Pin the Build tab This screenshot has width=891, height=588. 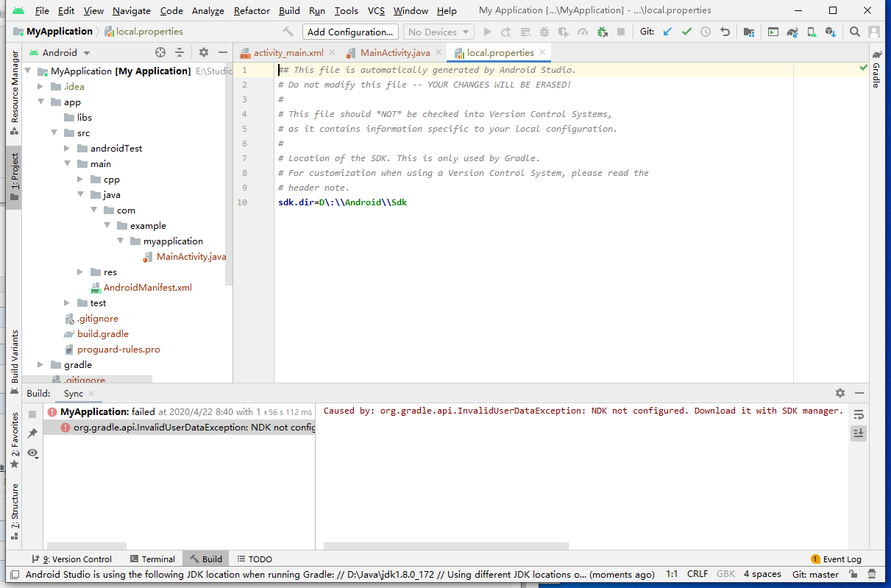pos(32,433)
